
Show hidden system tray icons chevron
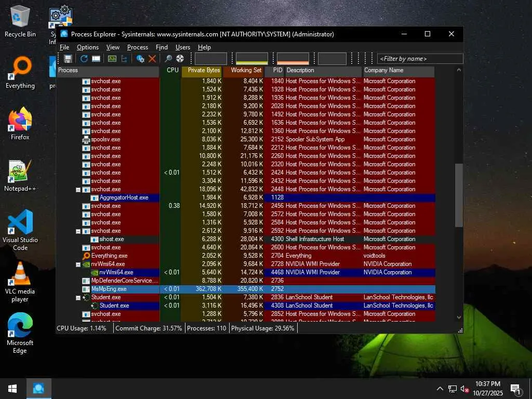coord(440,389)
